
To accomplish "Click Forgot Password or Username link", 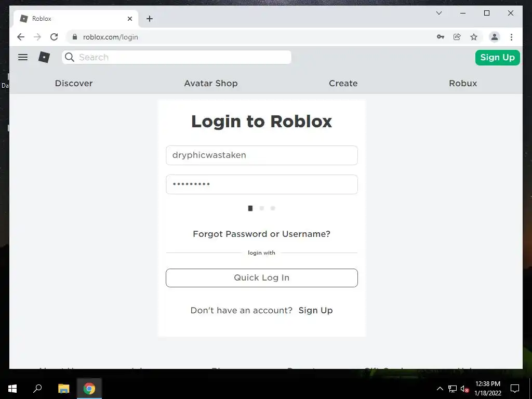I will point(261,234).
